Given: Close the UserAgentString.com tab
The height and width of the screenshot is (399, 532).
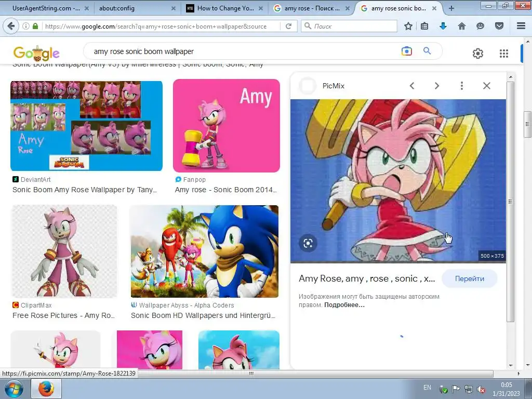Looking at the screenshot, I should (87, 8).
